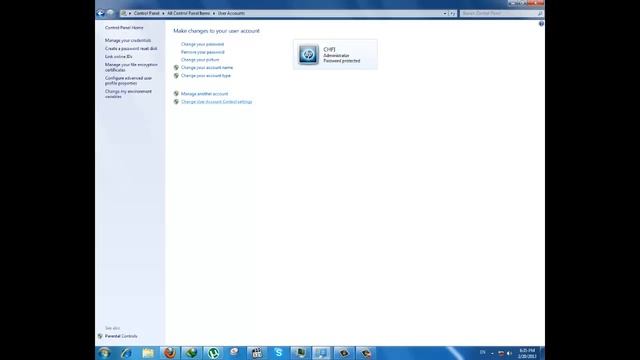Click the volume speaker icon in system tray
This screenshot has height=360, width=640.
coord(509,353)
